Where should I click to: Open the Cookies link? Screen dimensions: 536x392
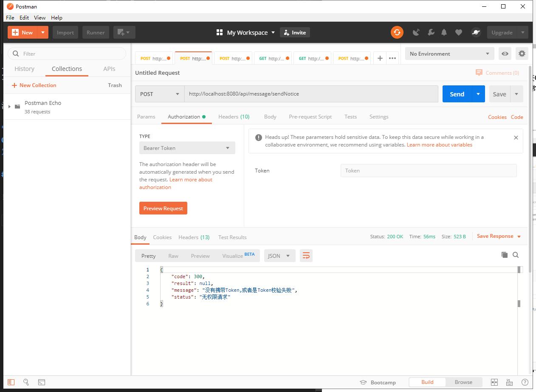pyautogui.click(x=497, y=117)
